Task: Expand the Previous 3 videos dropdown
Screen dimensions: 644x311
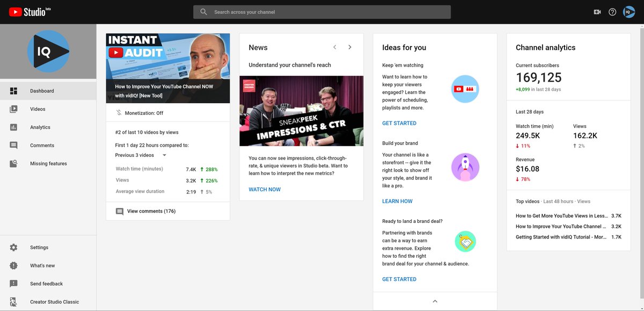Action: click(x=141, y=155)
